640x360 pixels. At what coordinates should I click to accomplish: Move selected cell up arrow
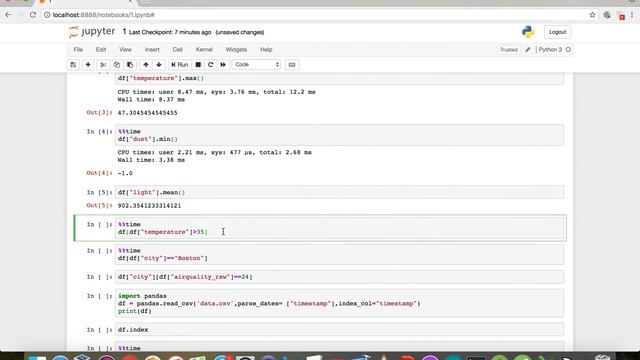pos(146,64)
